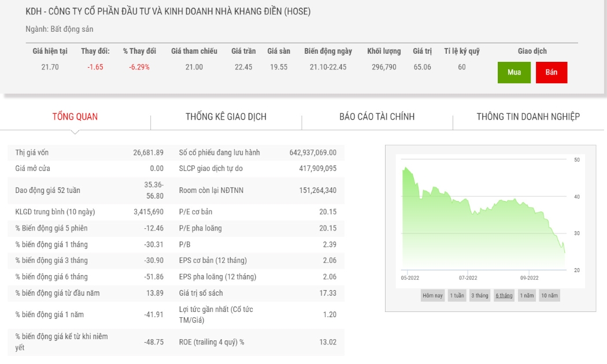Click the 3-month change -30.90
607x364 pixels.
pos(154,261)
